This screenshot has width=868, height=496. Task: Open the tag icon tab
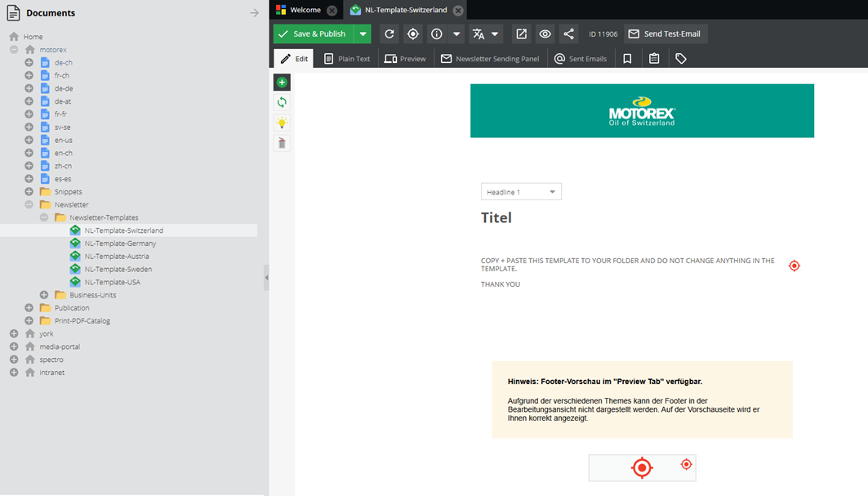(681, 59)
